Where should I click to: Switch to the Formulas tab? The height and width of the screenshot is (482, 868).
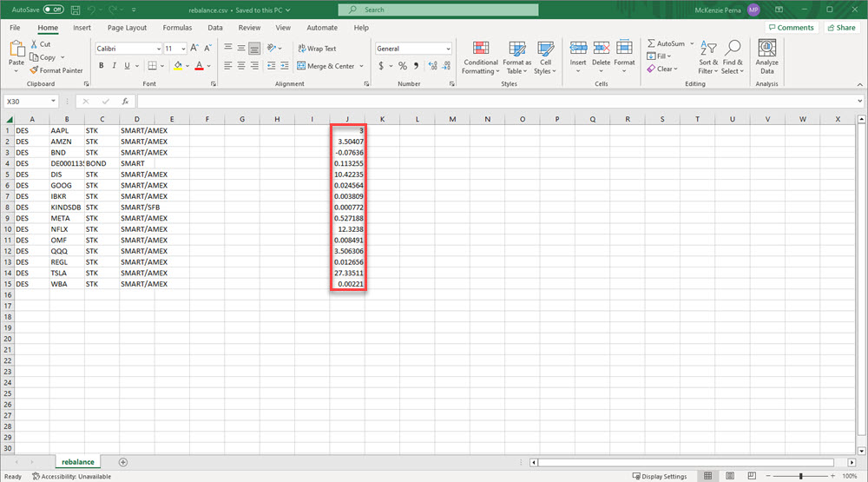(177, 28)
